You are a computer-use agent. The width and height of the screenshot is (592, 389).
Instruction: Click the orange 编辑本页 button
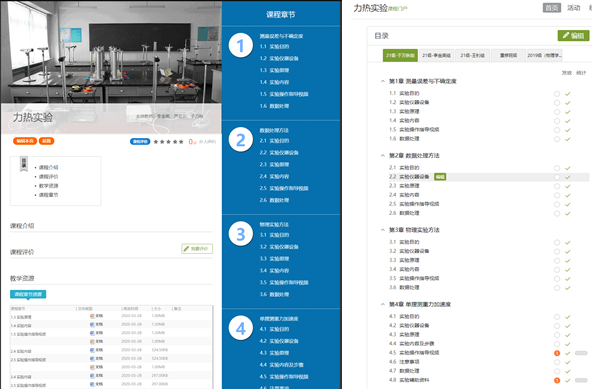pos(25,141)
